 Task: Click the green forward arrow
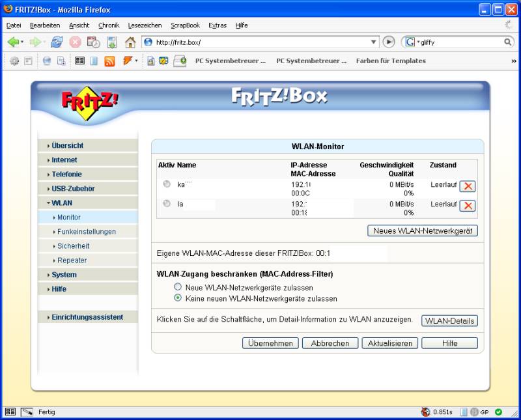[35, 42]
